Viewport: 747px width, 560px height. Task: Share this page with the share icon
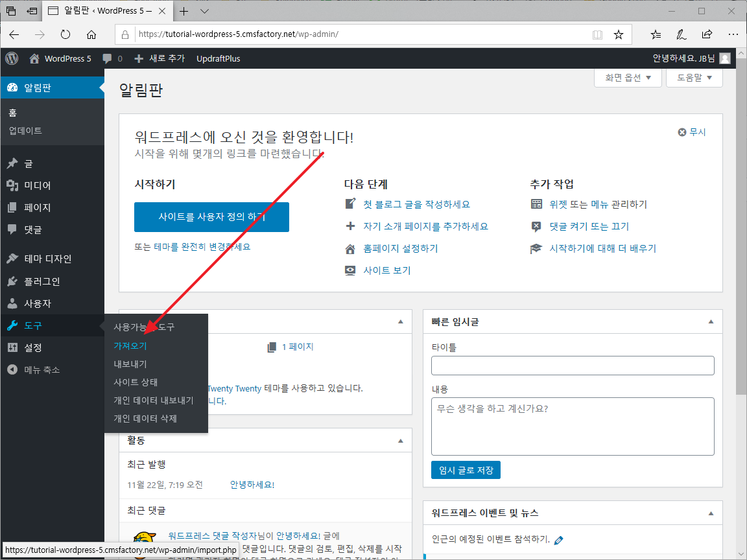707,34
